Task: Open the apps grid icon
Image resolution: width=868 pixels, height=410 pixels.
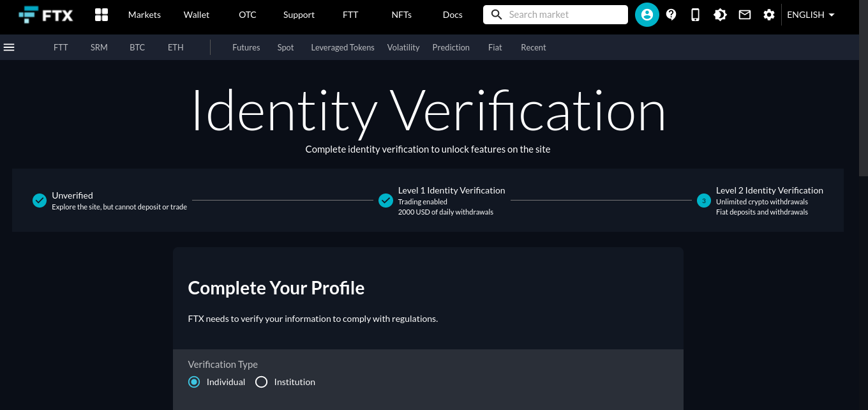Action: point(101,15)
